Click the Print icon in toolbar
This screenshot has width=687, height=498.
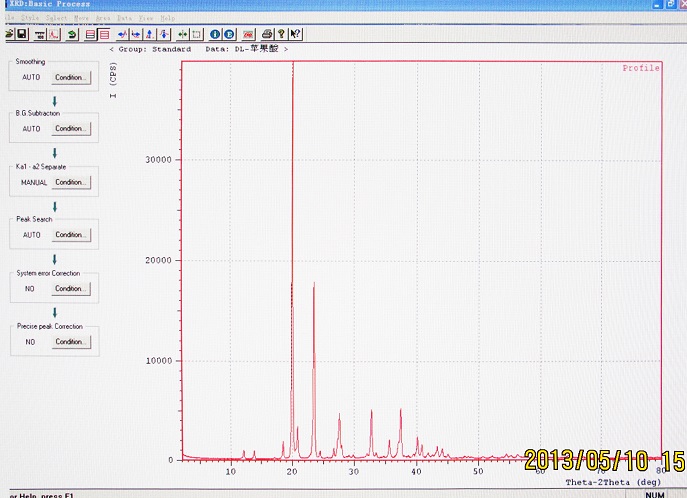click(267, 34)
